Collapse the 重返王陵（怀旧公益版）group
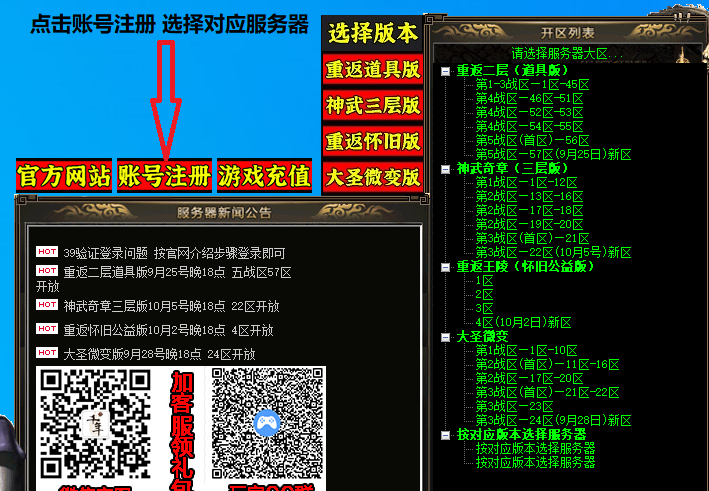 (x=445, y=267)
